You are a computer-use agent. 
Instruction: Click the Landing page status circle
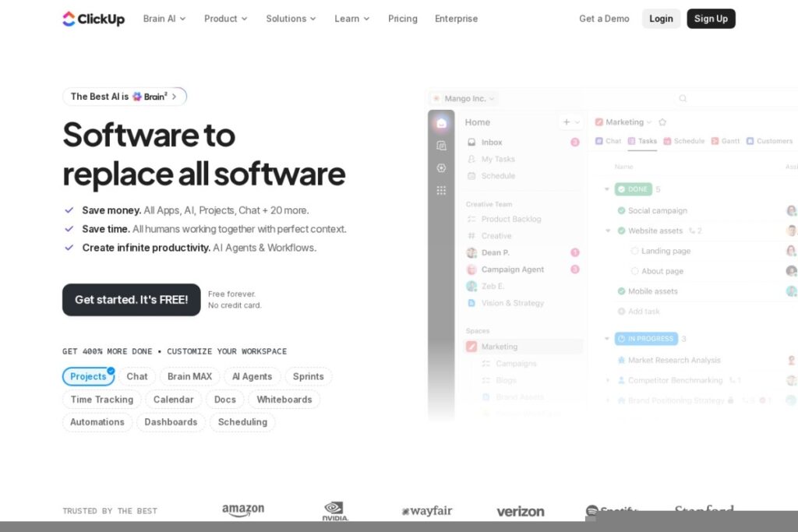634,252
